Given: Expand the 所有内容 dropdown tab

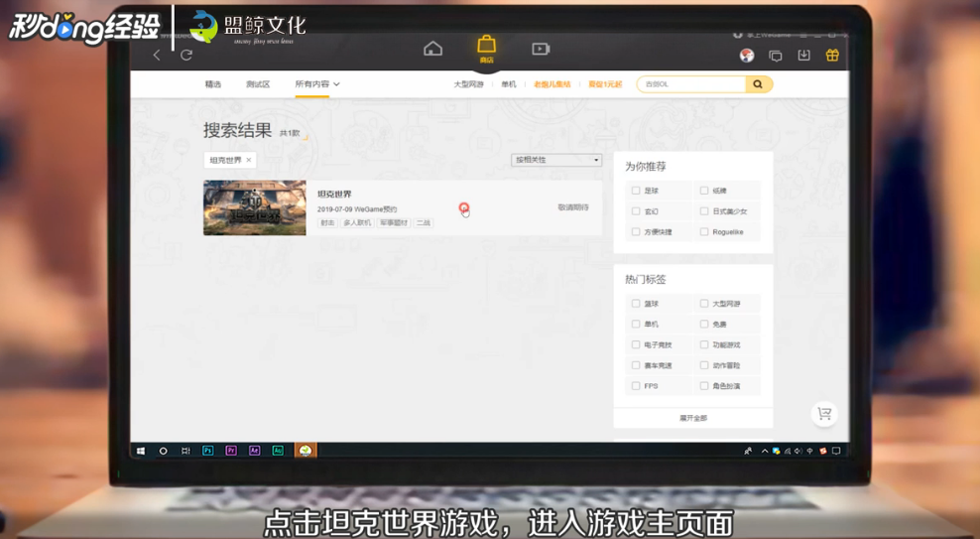Looking at the screenshot, I should click(x=317, y=83).
